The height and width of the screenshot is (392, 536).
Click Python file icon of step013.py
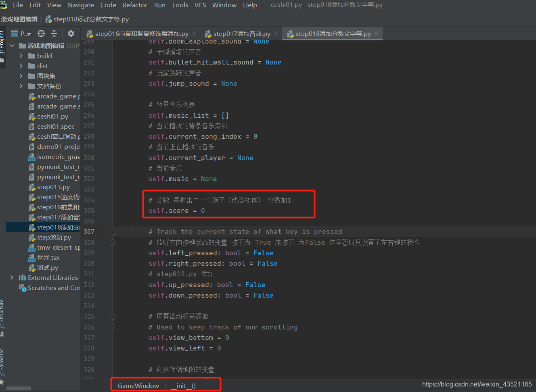pos(32,187)
